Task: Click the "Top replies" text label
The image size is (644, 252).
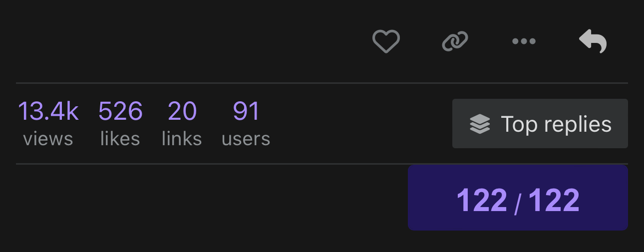Action: [x=556, y=124]
